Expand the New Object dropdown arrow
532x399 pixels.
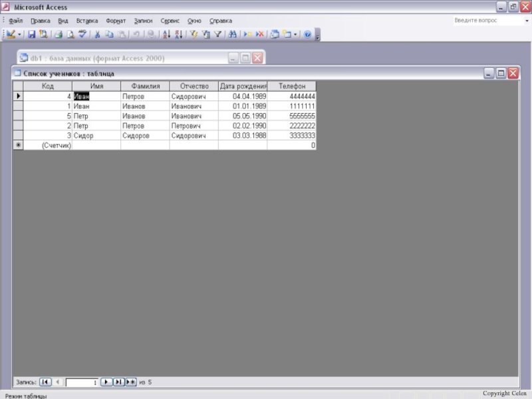pyautogui.click(x=296, y=34)
